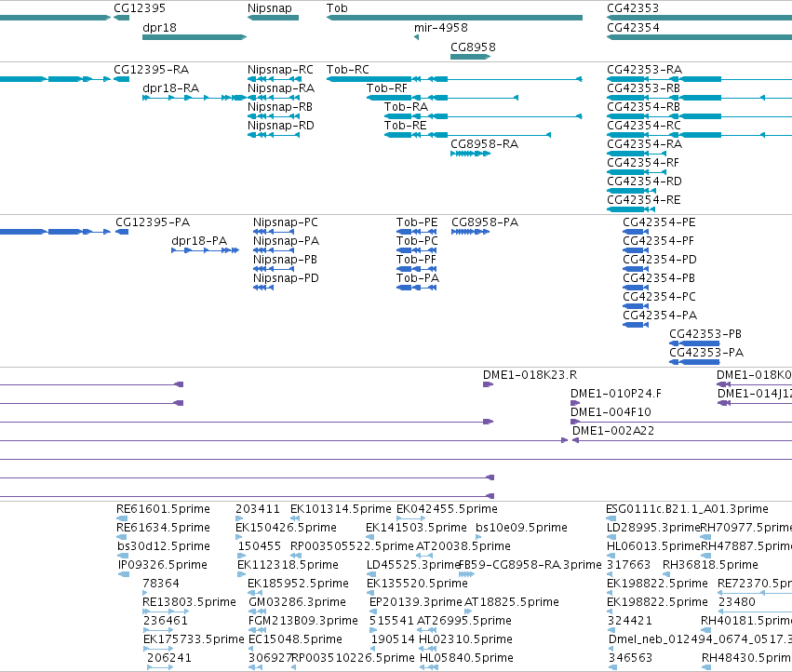Viewport: 792px width, 672px height.
Task: Click the dpr18 gene arrow glyph
Action: pyautogui.click(x=195, y=37)
